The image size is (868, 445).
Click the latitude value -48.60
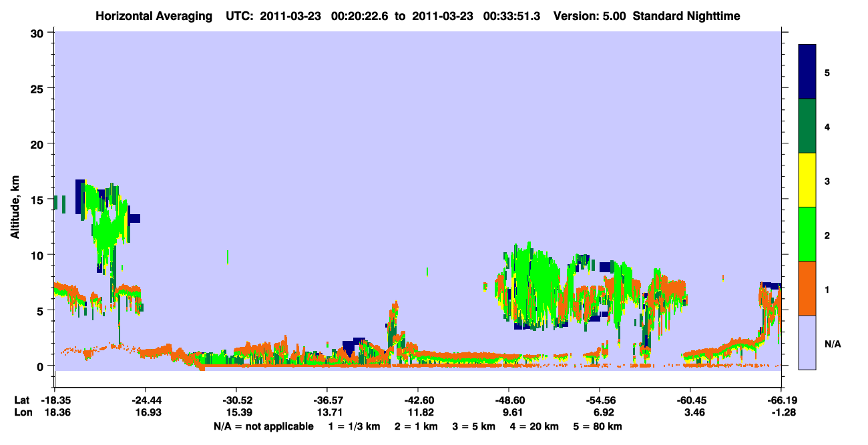pos(509,400)
